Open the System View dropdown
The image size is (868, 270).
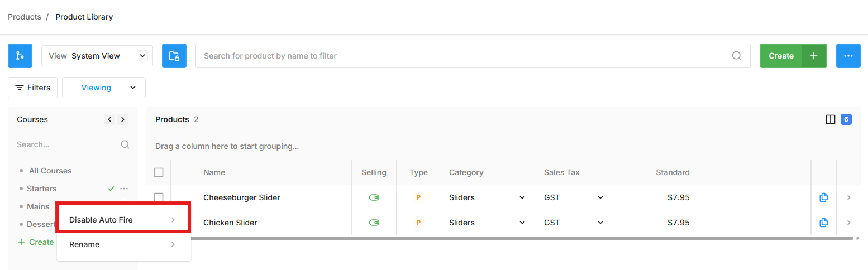(x=97, y=56)
